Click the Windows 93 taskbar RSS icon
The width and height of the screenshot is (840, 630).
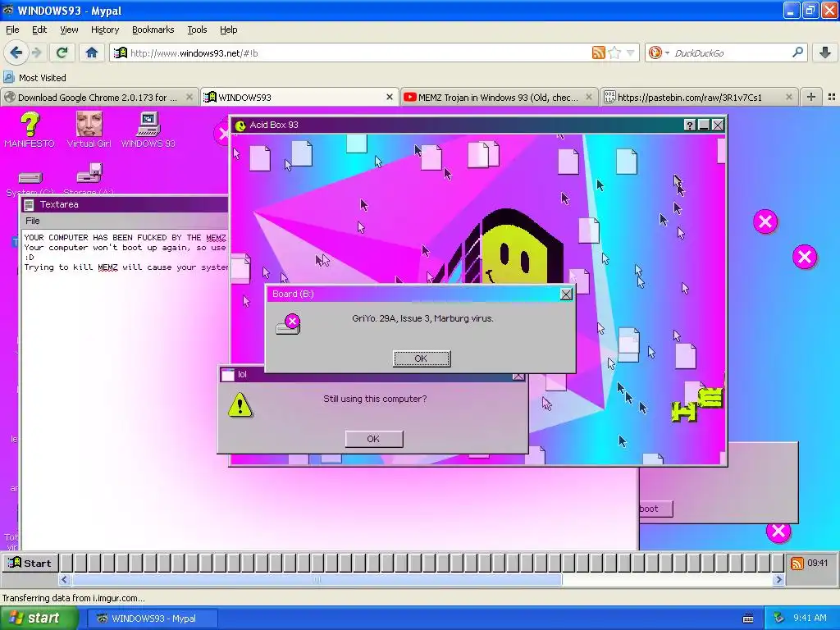pos(797,563)
